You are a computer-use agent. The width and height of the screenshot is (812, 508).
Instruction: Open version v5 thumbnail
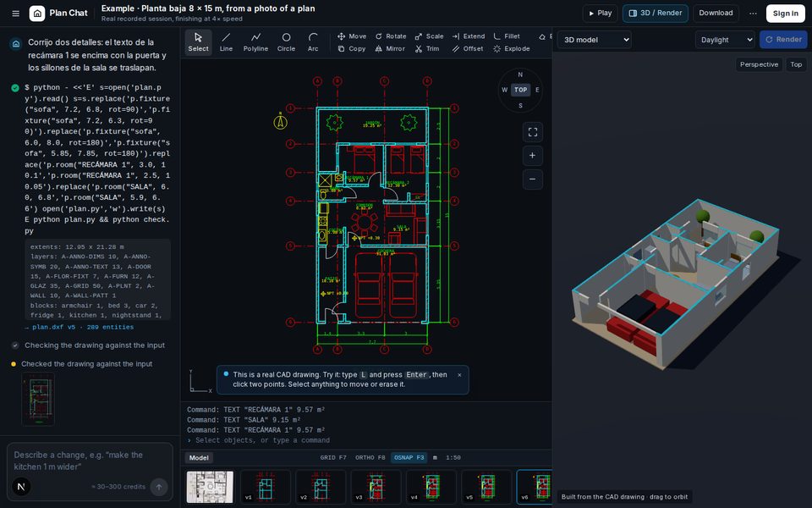[486, 487]
